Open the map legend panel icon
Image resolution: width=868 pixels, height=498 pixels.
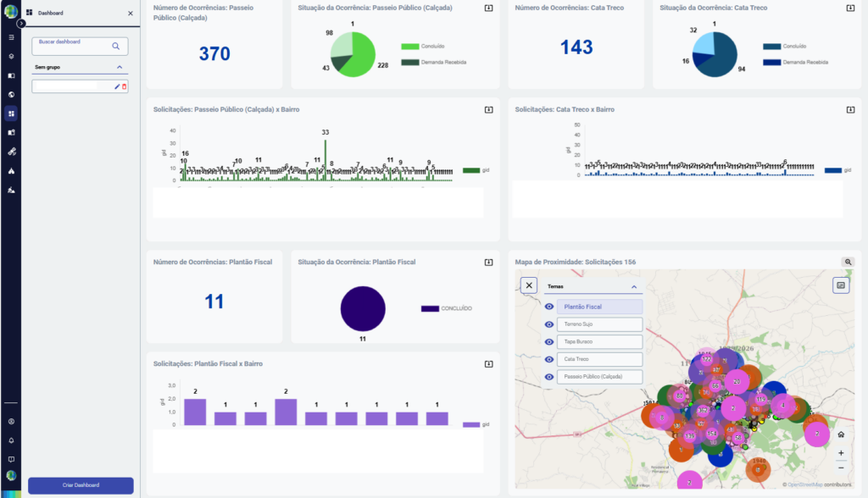[841, 285]
